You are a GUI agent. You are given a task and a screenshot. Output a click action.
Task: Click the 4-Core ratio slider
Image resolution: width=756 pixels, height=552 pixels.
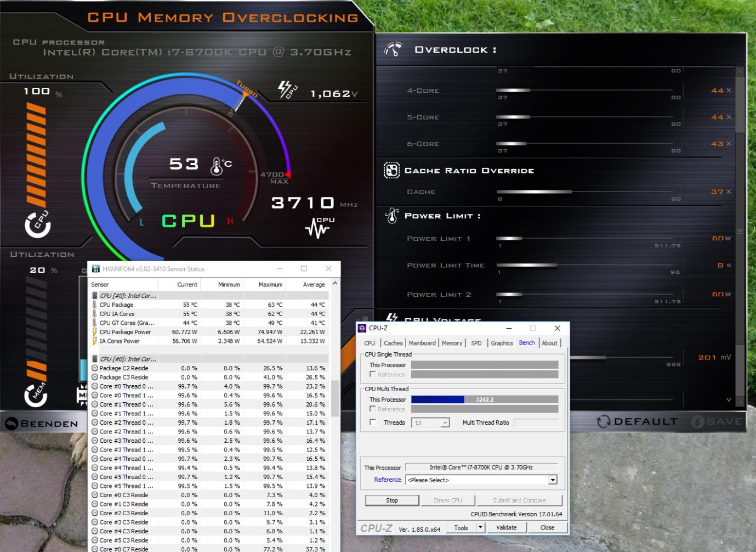[x=584, y=90]
